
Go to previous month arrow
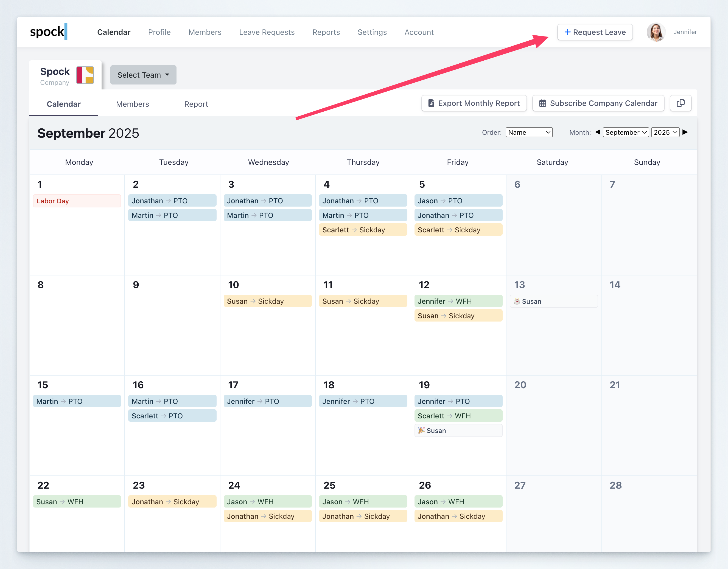point(598,132)
